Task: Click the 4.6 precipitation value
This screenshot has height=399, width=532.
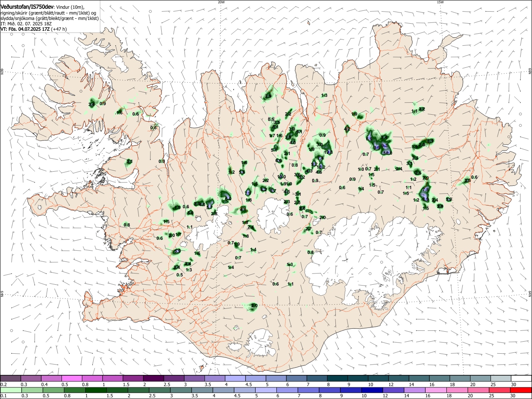Action: click(319, 172)
